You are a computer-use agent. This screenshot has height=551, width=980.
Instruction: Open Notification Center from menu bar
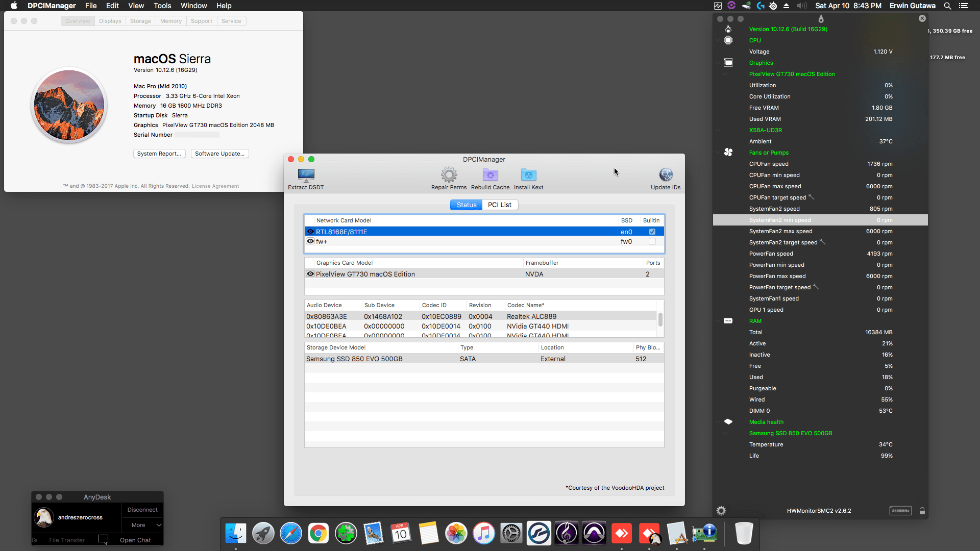pyautogui.click(x=964, y=6)
